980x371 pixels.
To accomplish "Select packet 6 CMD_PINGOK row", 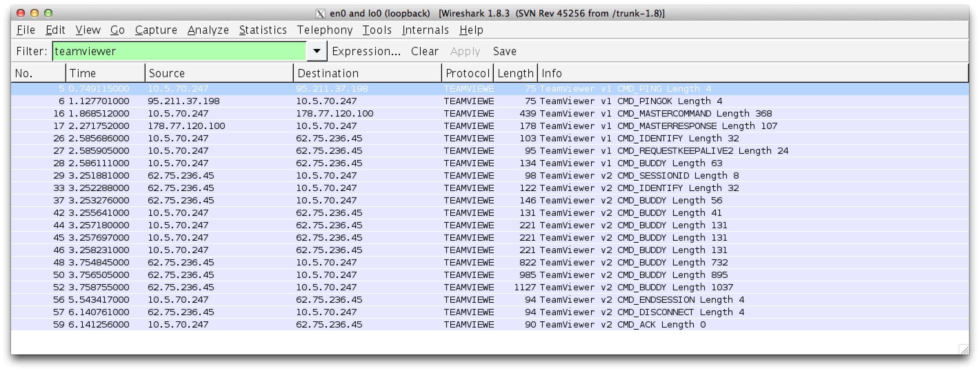I will click(x=490, y=101).
